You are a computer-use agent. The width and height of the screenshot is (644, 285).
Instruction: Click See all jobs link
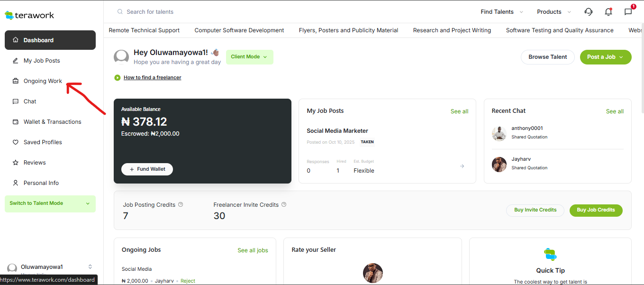[253, 250]
